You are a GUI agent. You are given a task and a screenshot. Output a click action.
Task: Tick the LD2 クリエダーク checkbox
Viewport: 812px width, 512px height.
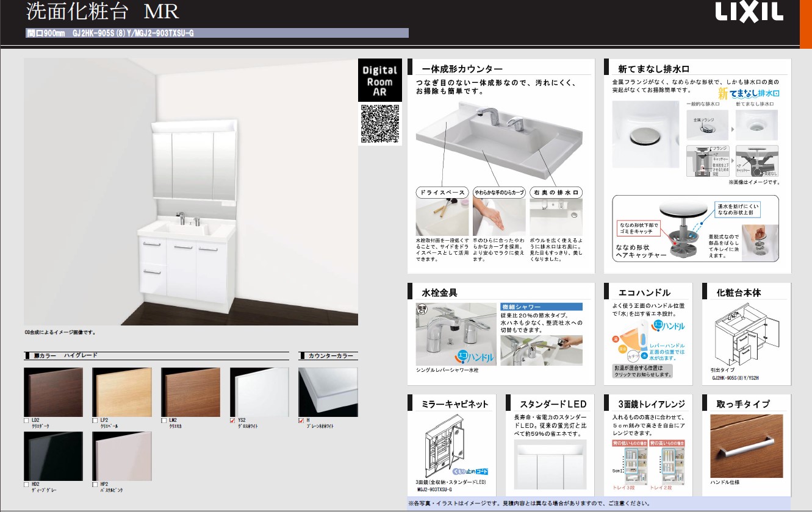[x=26, y=421]
